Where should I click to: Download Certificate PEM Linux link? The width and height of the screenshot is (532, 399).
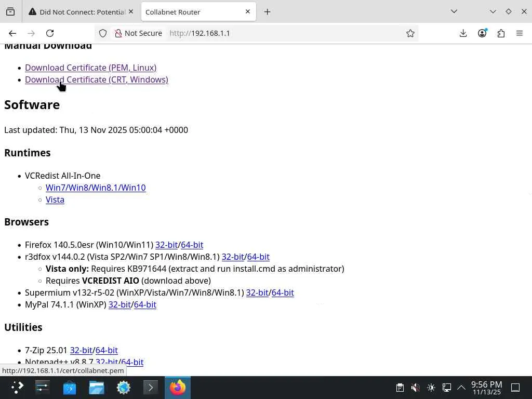[90, 68]
